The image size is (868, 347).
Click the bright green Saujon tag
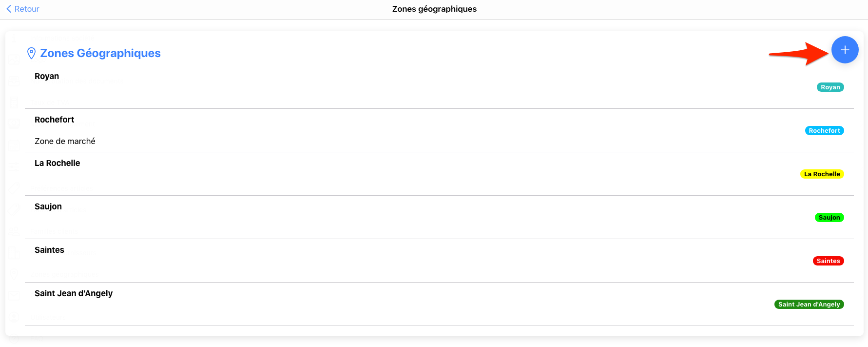(x=829, y=218)
